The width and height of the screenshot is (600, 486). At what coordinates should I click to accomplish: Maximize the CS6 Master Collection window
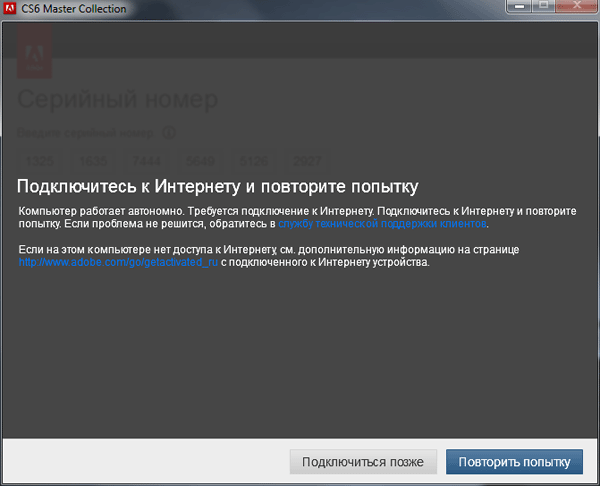543,7
